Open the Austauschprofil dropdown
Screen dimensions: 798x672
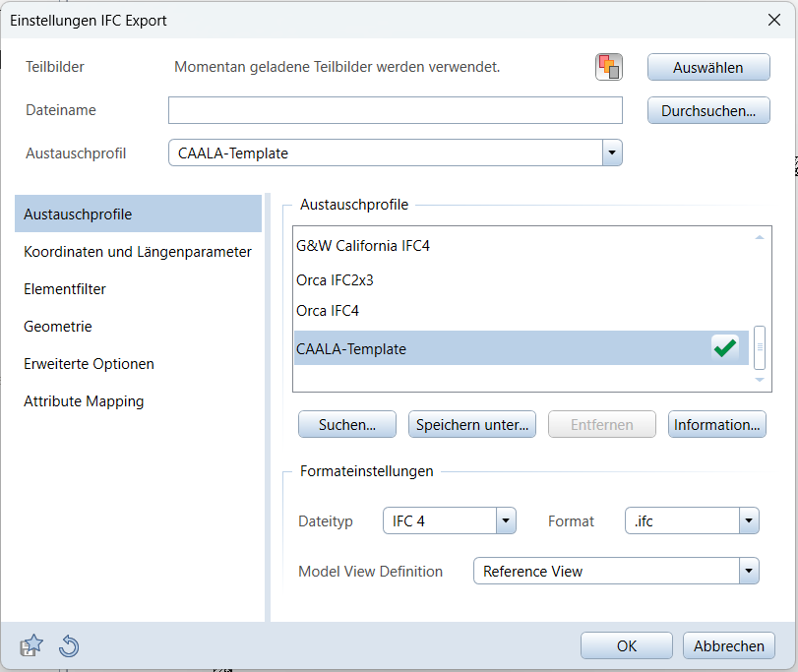pyautogui.click(x=612, y=153)
